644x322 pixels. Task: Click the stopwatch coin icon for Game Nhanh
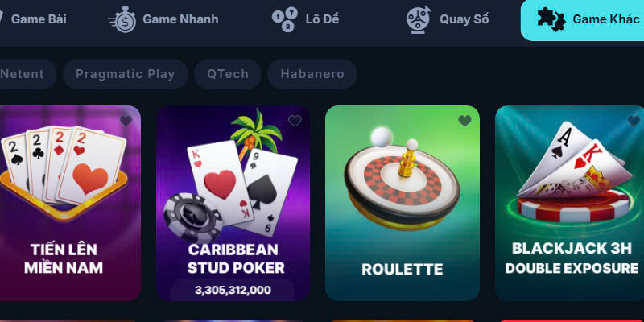click(x=122, y=19)
